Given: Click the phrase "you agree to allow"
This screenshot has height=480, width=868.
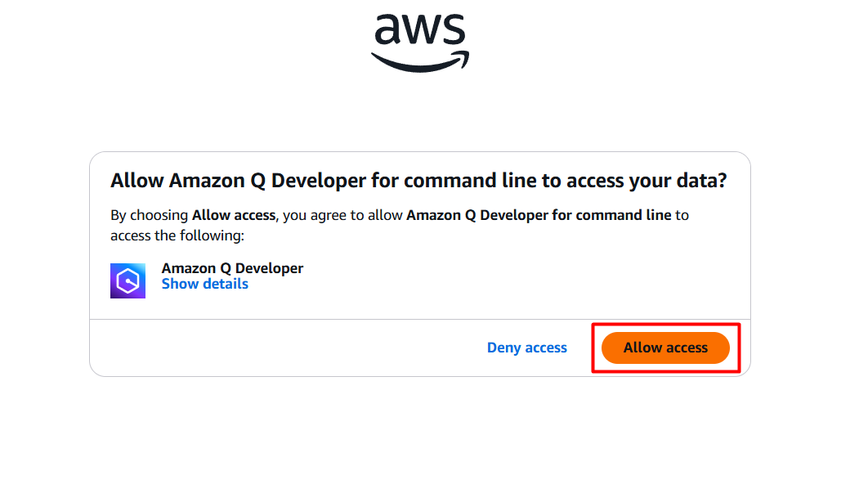Looking at the screenshot, I should 343,216.
